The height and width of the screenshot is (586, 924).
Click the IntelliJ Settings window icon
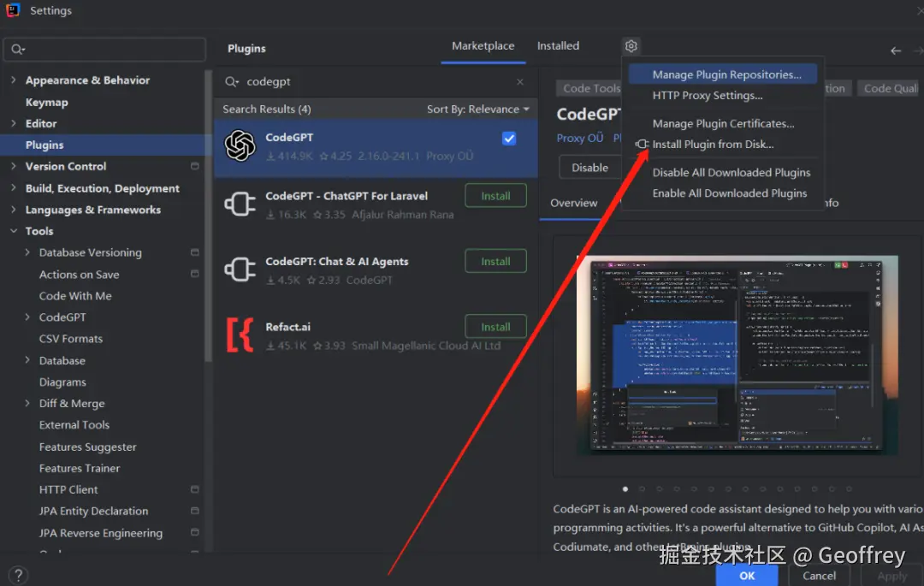point(13,10)
